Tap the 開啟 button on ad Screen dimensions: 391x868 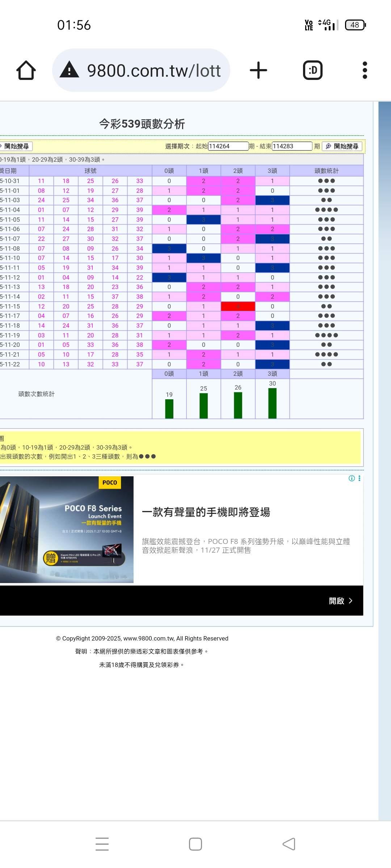pos(340,601)
